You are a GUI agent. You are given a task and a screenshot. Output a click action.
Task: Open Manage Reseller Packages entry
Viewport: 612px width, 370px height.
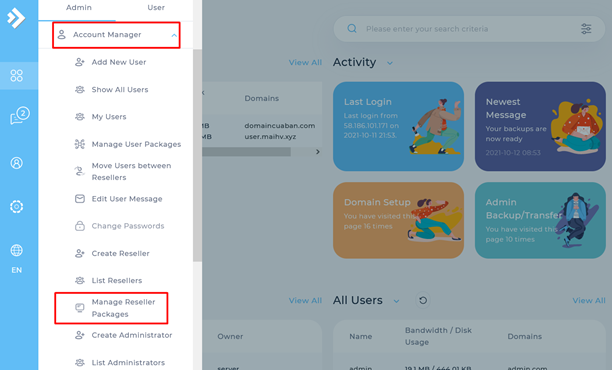123,308
